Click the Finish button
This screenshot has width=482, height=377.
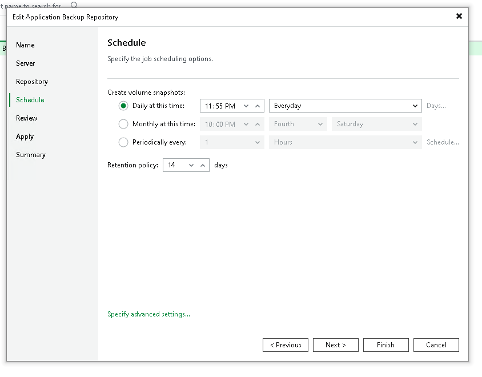pyautogui.click(x=386, y=345)
